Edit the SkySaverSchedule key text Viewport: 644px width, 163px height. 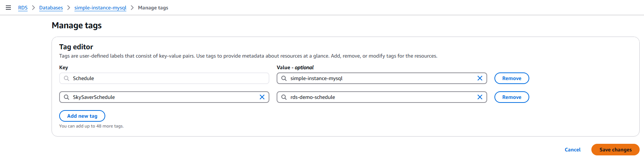coord(163,97)
